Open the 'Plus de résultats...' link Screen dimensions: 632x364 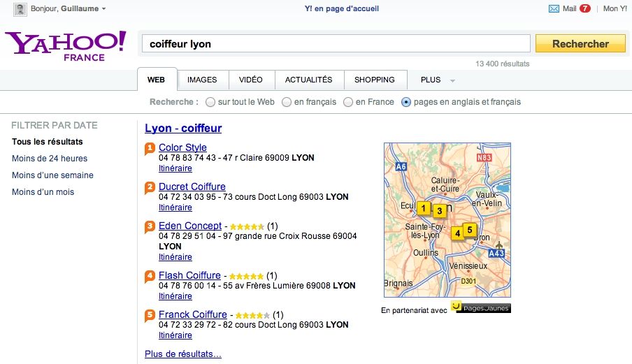click(x=183, y=354)
